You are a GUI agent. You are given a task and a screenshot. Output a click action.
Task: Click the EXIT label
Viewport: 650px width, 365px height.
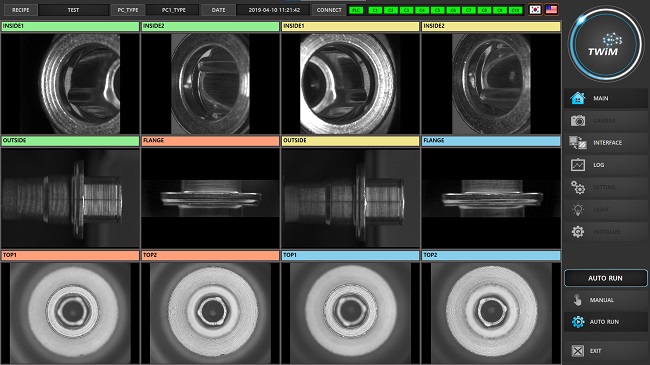595,351
